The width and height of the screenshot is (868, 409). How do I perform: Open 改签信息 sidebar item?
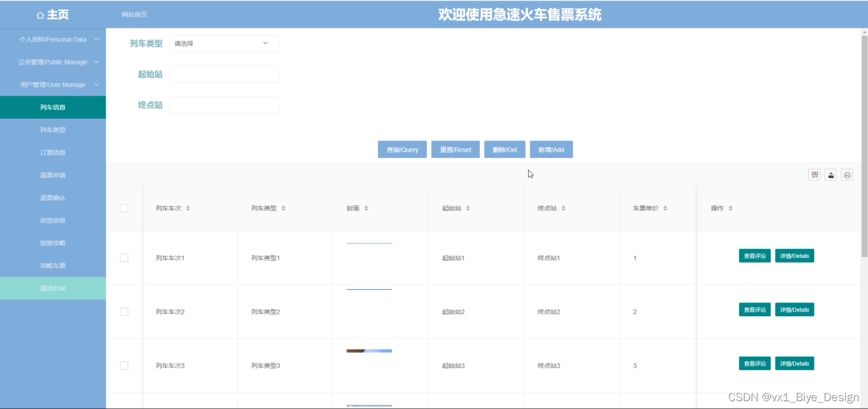tap(53, 220)
